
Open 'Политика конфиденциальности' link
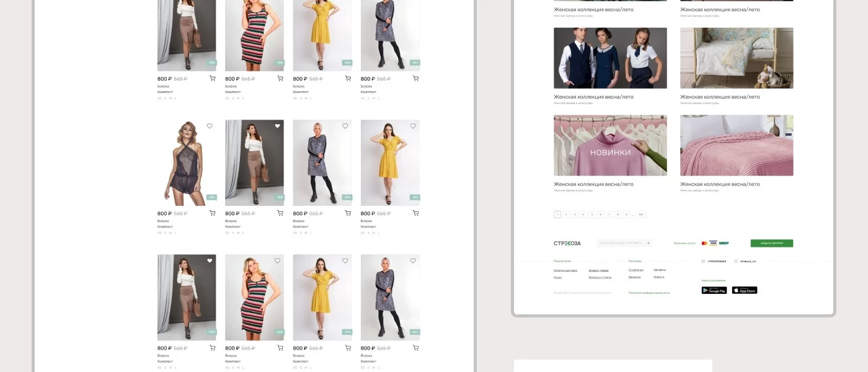649,293
